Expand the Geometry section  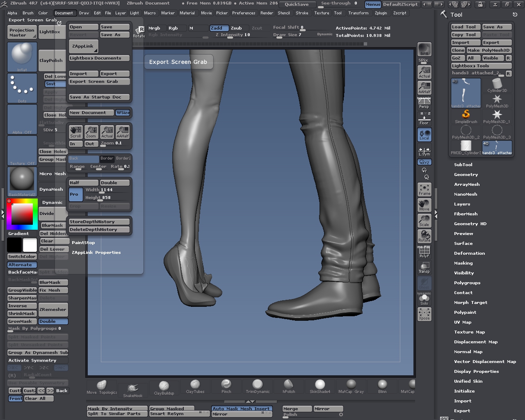[x=466, y=174]
